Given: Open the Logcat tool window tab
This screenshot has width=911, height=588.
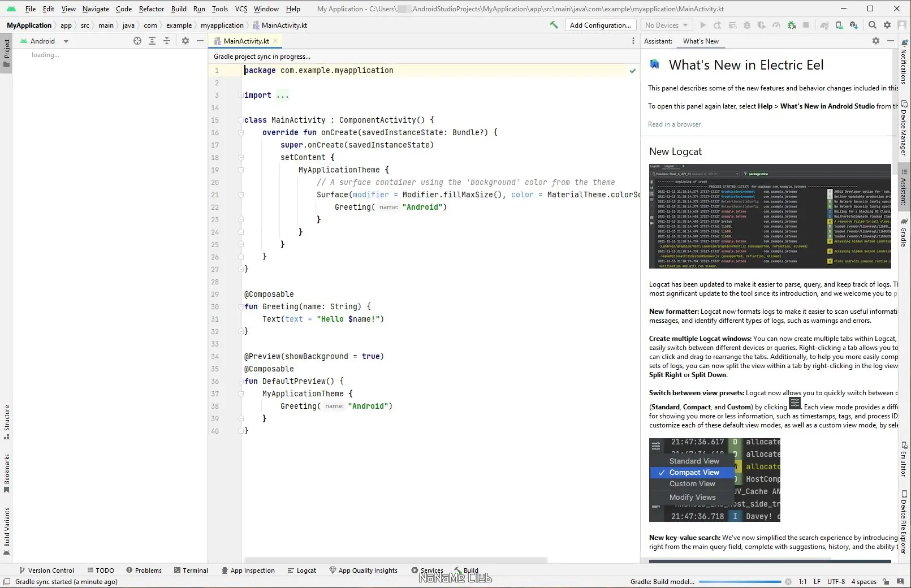Looking at the screenshot, I should coord(302,570).
